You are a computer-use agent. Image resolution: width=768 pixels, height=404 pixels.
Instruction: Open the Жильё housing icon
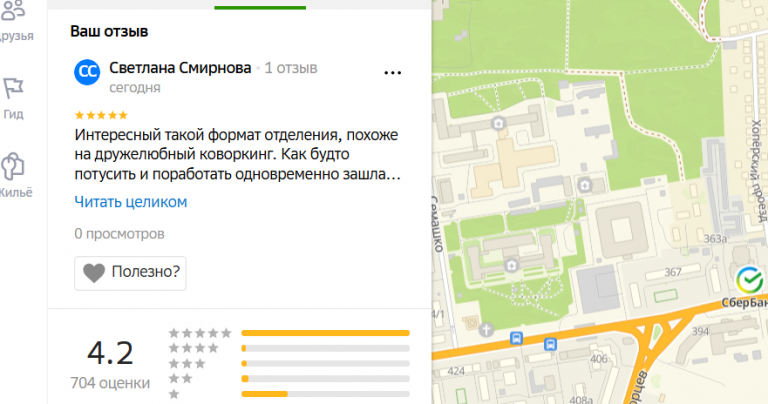[x=13, y=166]
